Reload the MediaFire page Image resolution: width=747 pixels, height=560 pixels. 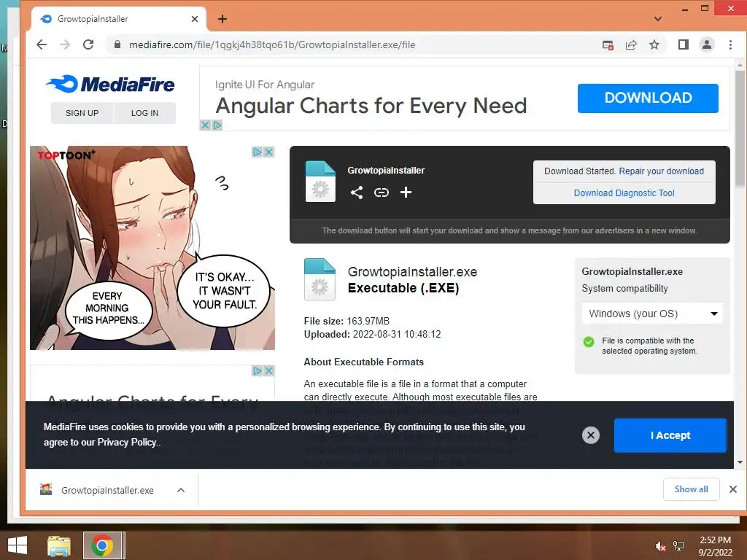[x=88, y=44]
